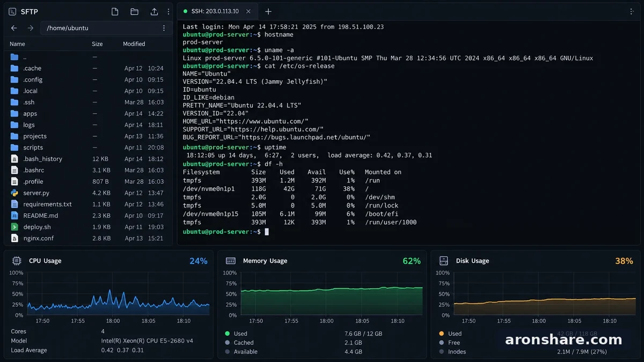Image resolution: width=644 pixels, height=362 pixels.
Task: Select the .profile file
Action: (88, 181)
